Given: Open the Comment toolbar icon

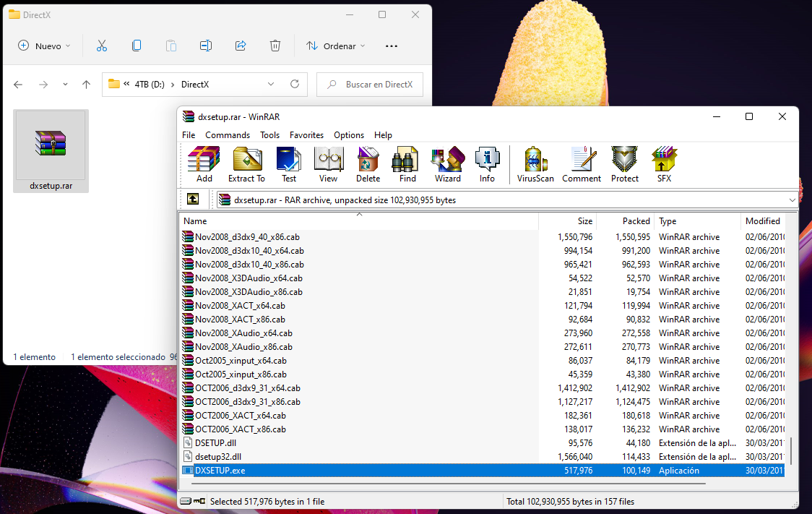Looking at the screenshot, I should (582, 164).
